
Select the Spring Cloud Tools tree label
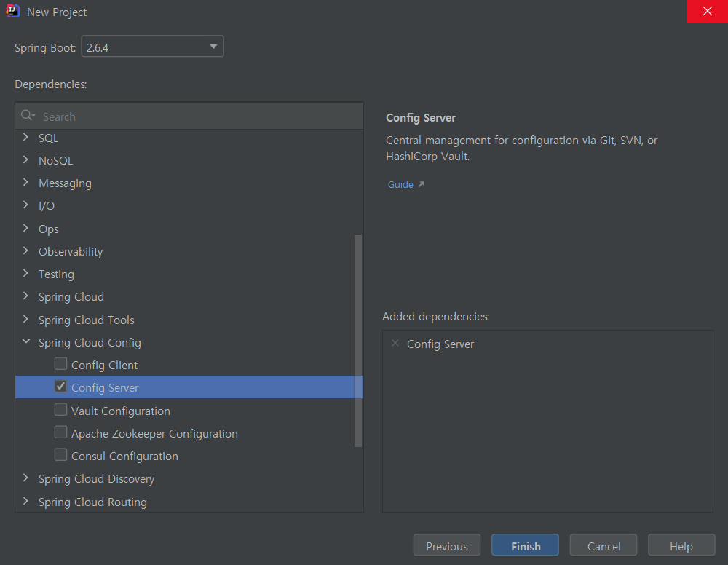click(87, 320)
